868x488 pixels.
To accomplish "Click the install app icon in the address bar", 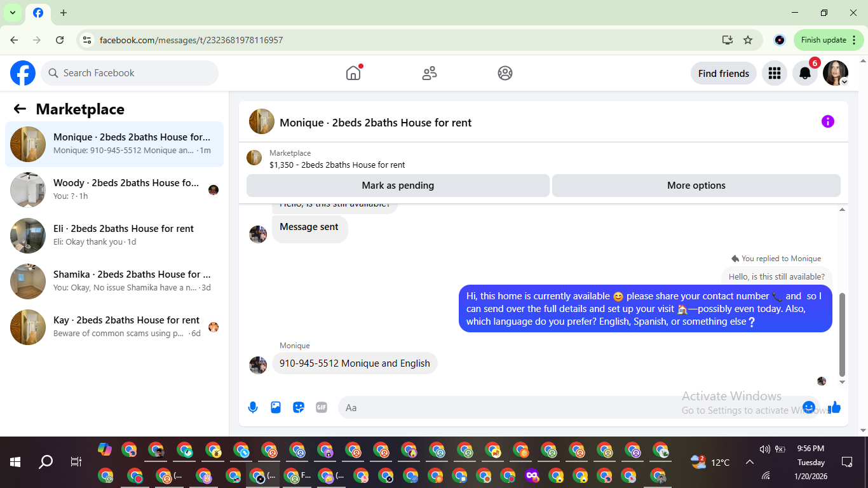I will coord(728,40).
